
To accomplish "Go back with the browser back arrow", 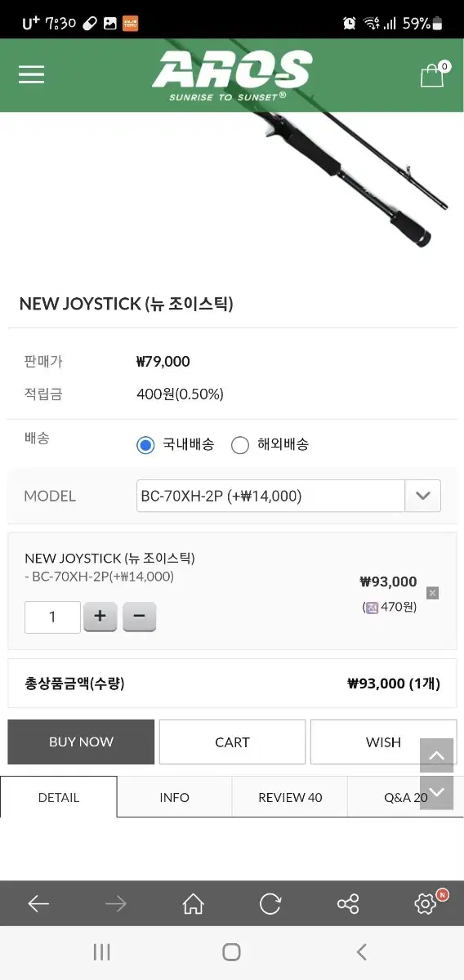I will [38, 903].
